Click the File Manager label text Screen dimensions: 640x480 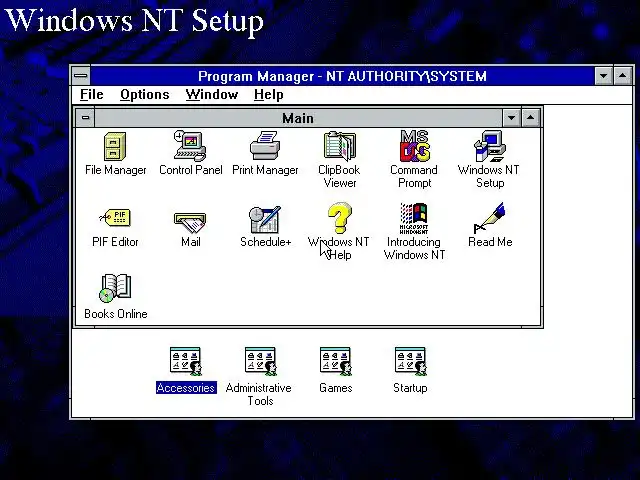pos(116,170)
